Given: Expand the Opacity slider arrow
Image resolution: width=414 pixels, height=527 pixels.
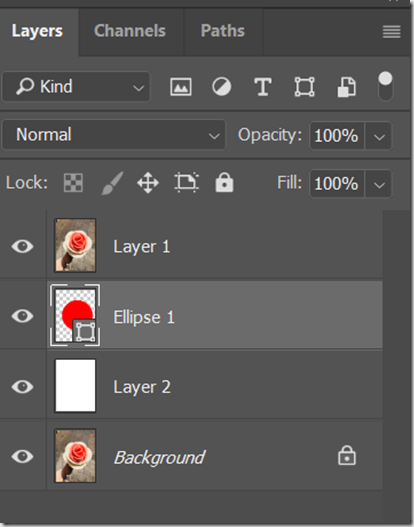Looking at the screenshot, I should pyautogui.click(x=379, y=136).
